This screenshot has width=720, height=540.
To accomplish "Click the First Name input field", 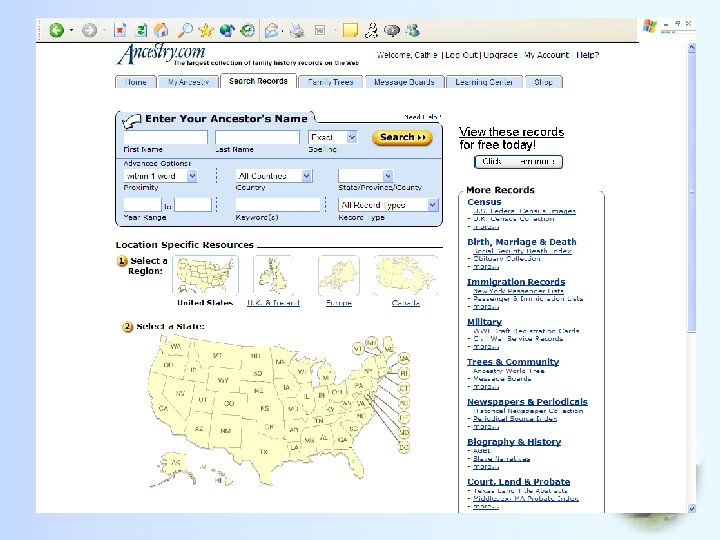I will (165, 137).
